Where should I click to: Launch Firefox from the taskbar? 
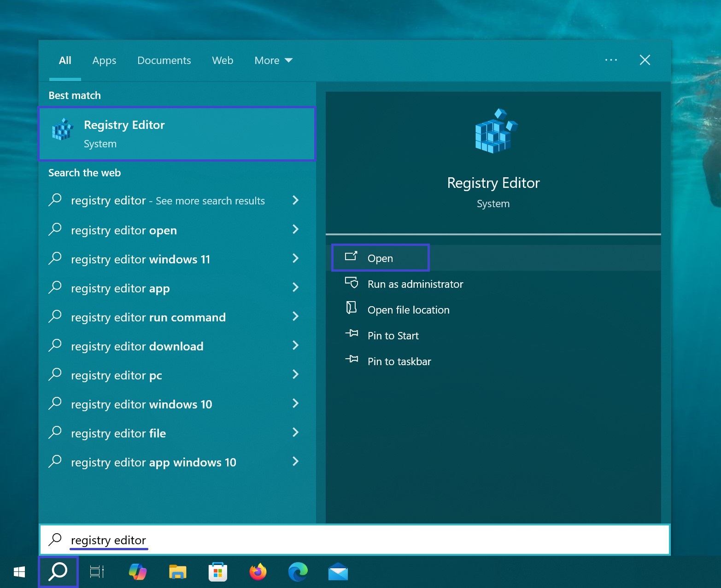point(258,572)
